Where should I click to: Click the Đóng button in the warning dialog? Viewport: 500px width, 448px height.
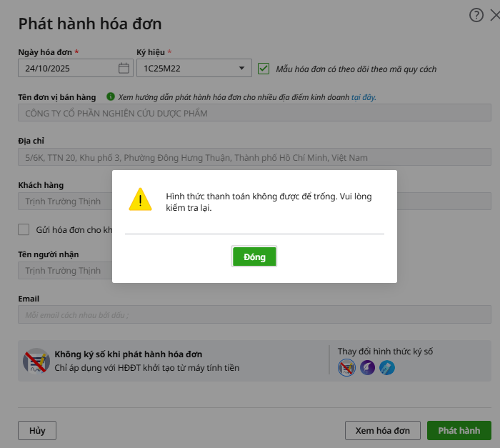254,257
